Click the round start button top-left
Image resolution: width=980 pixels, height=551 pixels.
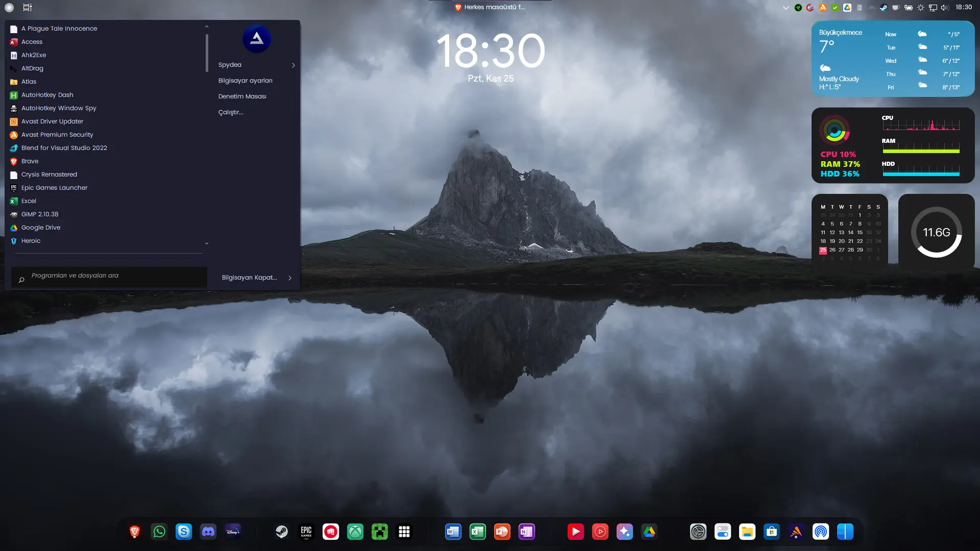pyautogui.click(x=9, y=8)
